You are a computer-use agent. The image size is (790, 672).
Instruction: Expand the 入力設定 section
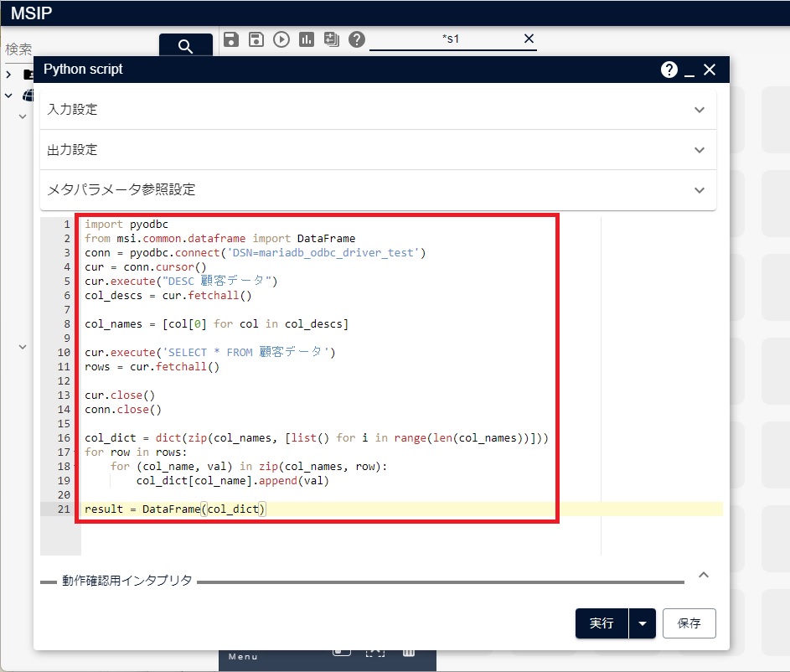tap(378, 109)
